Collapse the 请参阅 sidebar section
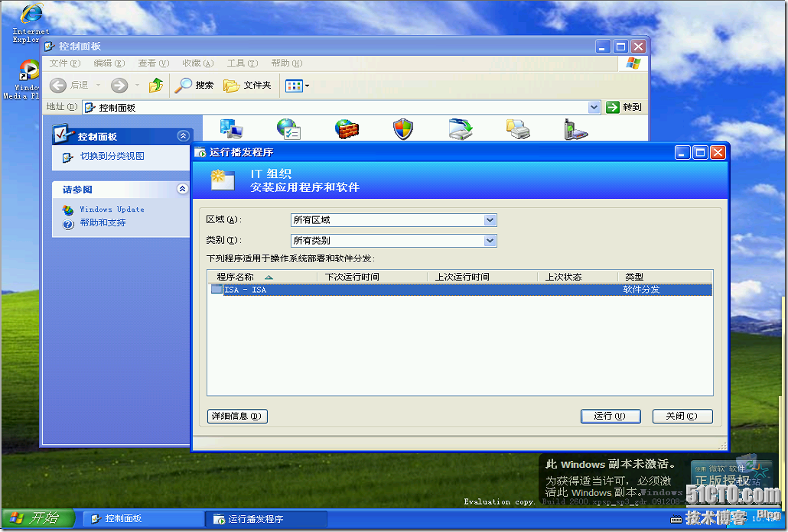The image size is (788, 532). (182, 189)
